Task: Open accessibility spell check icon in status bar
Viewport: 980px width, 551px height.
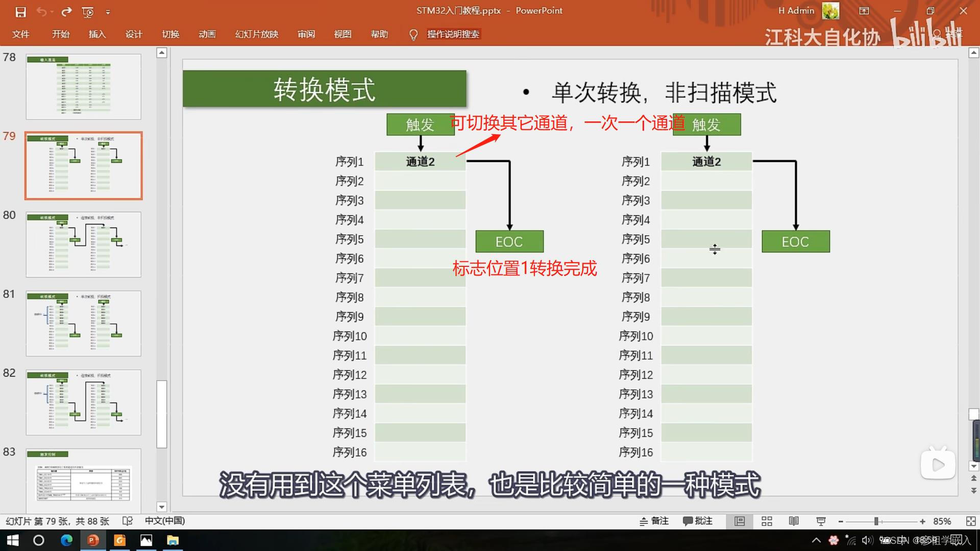Action: click(128, 521)
